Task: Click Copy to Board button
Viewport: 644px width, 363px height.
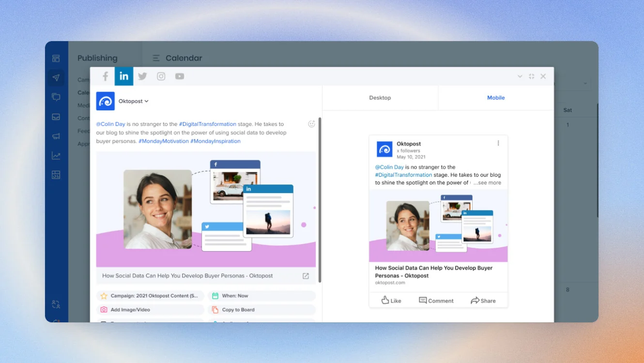Action: [x=262, y=310]
